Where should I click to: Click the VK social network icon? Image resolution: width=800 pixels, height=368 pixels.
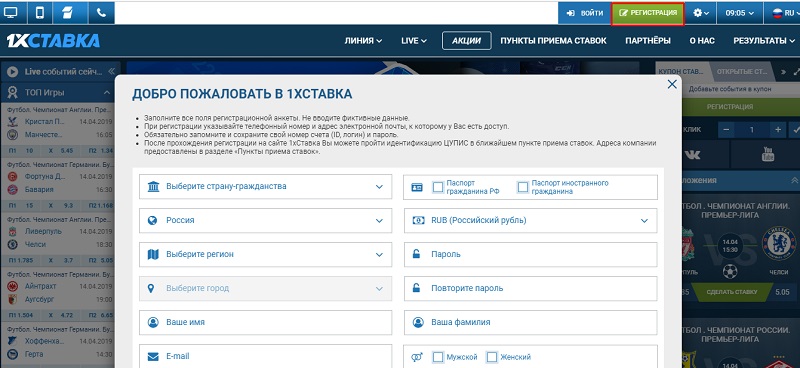(692, 154)
